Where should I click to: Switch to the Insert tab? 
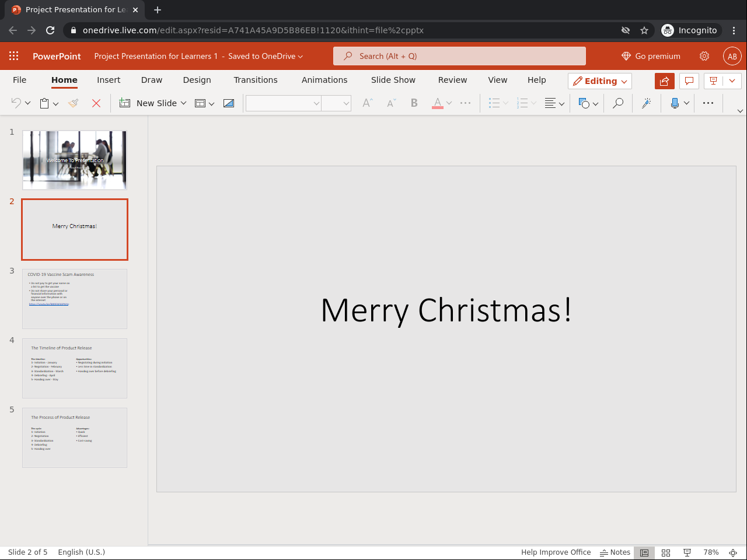(x=109, y=80)
